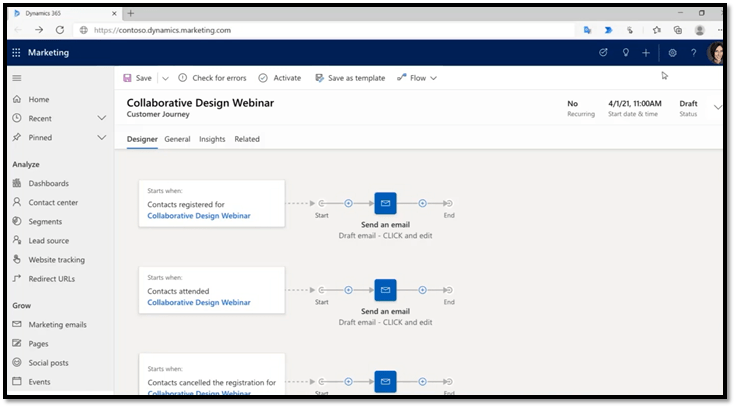736x408 pixels.
Task: Switch to the General tab
Action: click(177, 139)
